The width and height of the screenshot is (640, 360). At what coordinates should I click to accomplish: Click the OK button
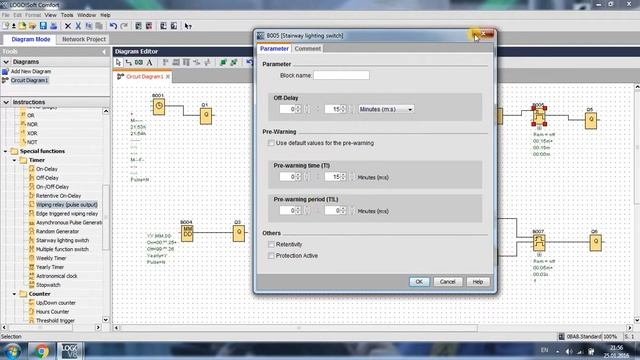pos(419,282)
